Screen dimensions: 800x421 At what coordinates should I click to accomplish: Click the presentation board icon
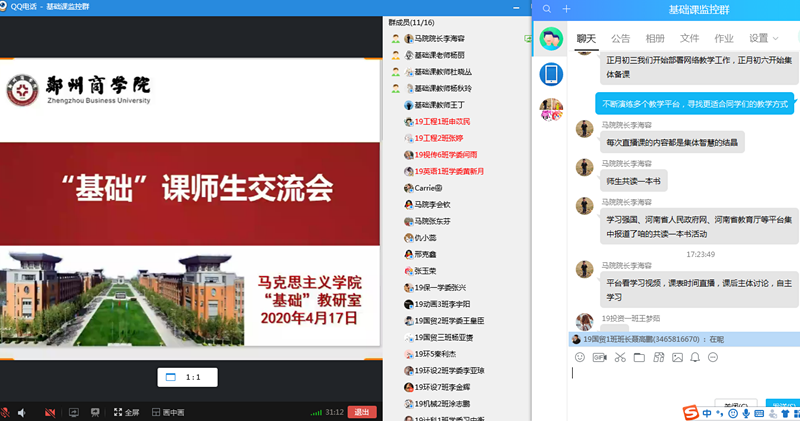(95, 412)
